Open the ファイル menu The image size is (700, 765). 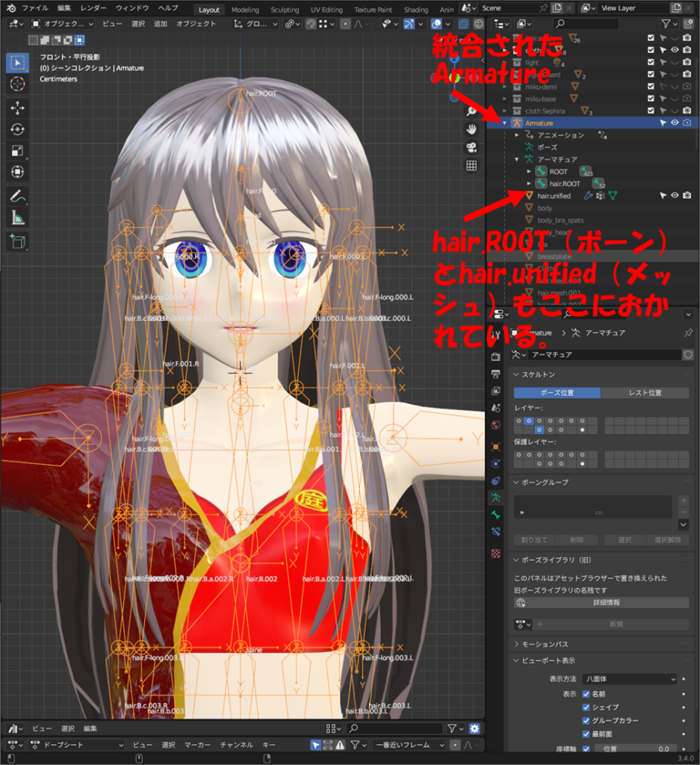(x=35, y=7)
